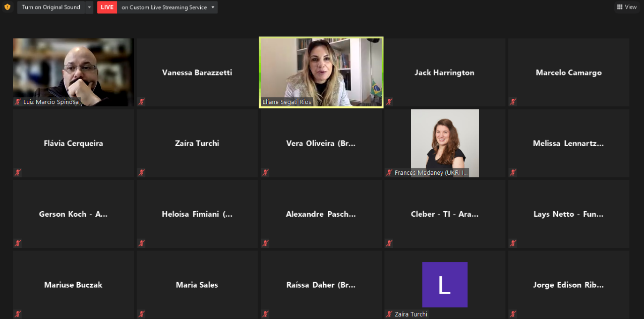Click the Luiz Marcio Spinosa name label
The image size is (644, 319).
(x=51, y=102)
